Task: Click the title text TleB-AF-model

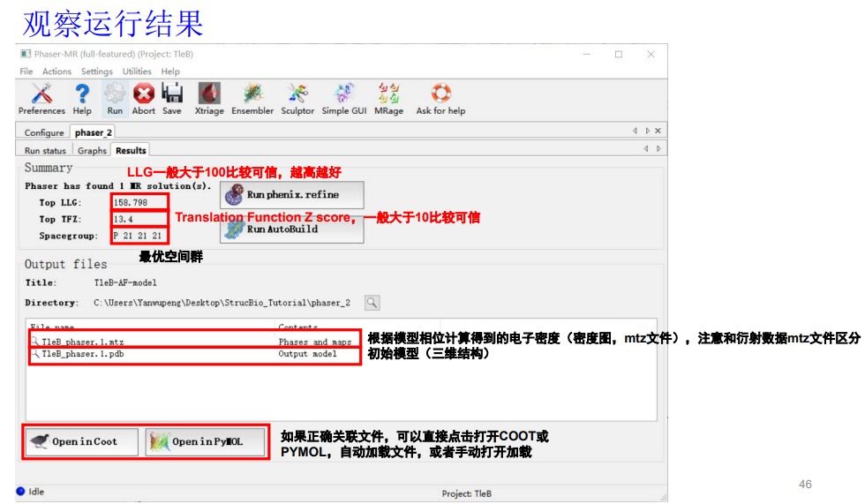Action: tap(125, 282)
